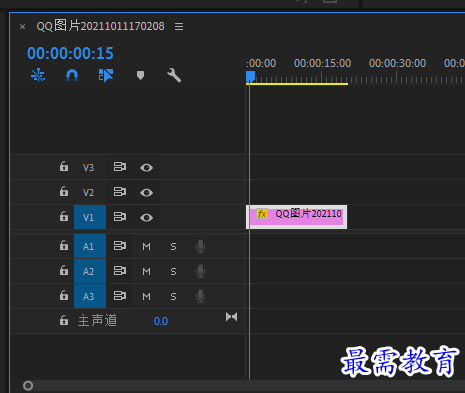Toggle sync lock for A2
The image size is (465, 393).
120,271
